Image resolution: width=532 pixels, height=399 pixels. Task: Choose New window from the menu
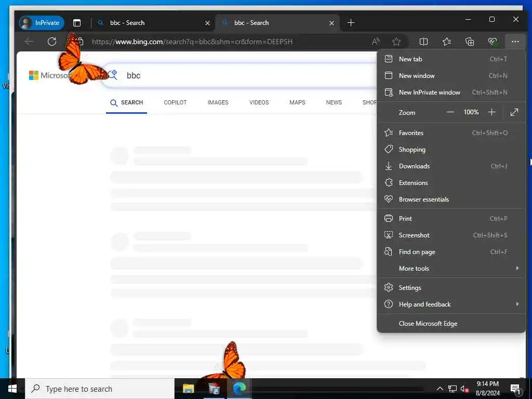point(451,76)
